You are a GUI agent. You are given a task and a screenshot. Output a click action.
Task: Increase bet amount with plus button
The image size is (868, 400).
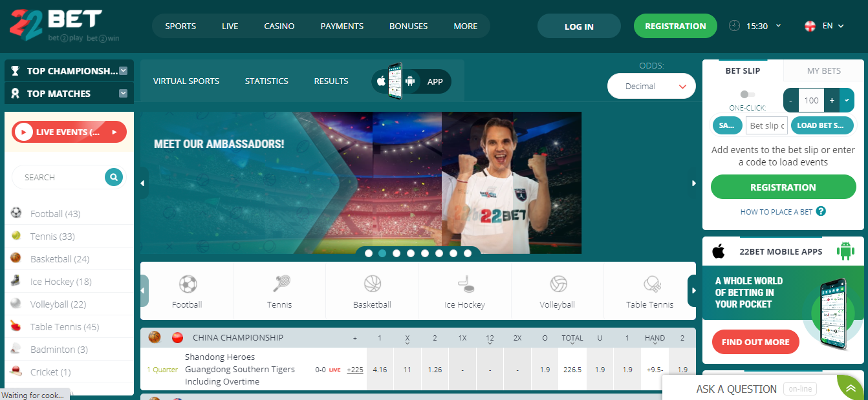[832, 100]
